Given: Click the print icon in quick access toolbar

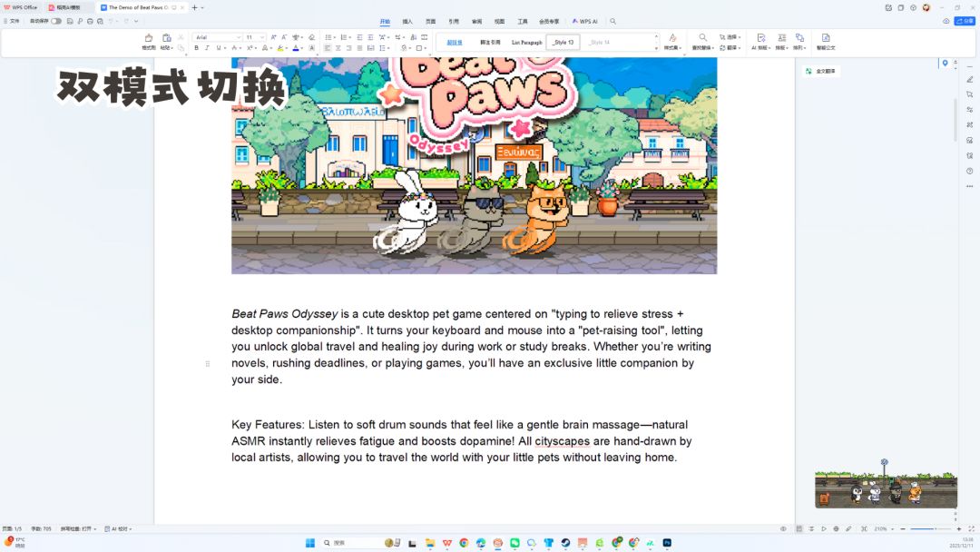Looking at the screenshot, I should pyautogui.click(x=90, y=21).
